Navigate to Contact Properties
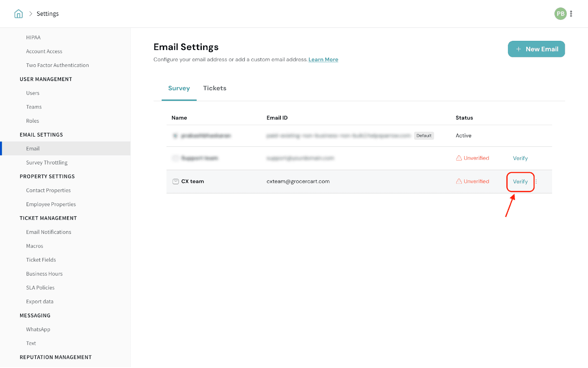Image resolution: width=588 pixels, height=368 pixels. 48,191
